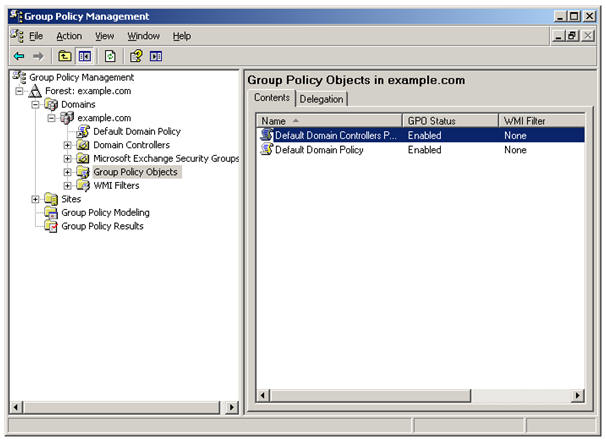Screen dimensions: 606x441
Task: Select Group Policy Modeling in tree
Action: pos(105,213)
